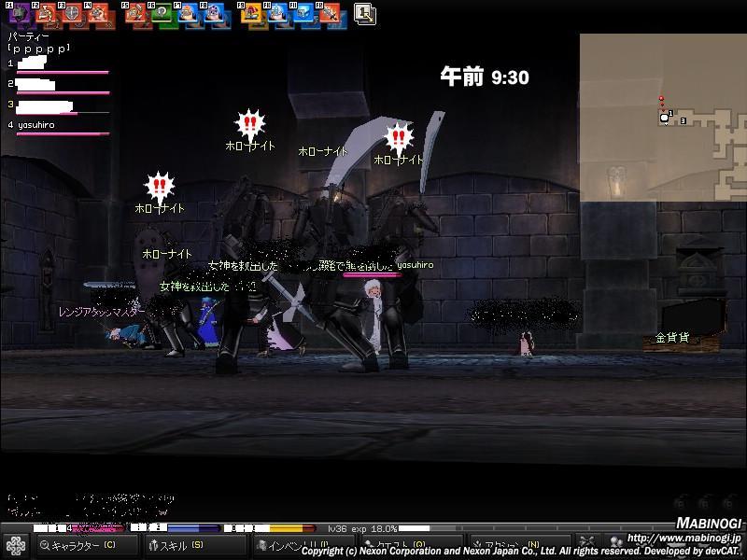
Task: Use the F2 orange skill hotkey
Action: (46, 13)
